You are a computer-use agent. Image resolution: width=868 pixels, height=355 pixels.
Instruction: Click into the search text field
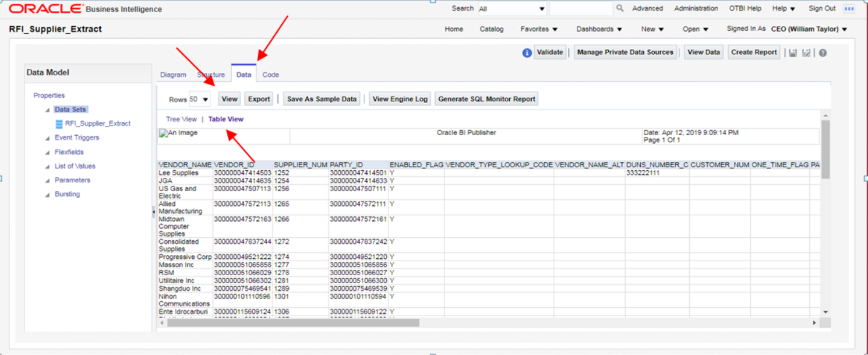581,9
